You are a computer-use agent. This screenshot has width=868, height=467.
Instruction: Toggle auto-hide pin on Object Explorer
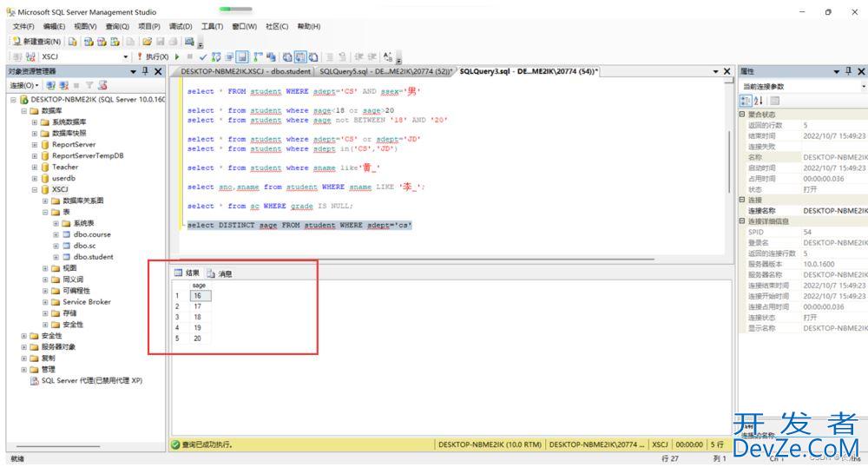146,71
